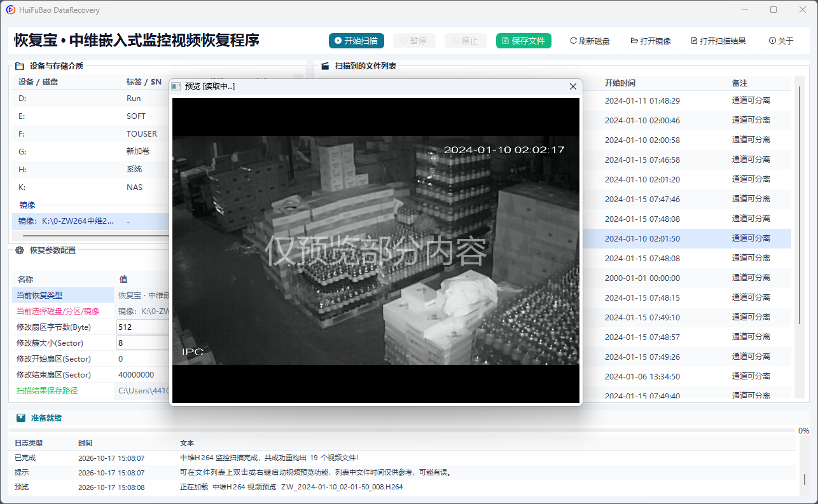
Task: Select the 镜像: K:\0-ZW264 image row
Action: click(91, 221)
